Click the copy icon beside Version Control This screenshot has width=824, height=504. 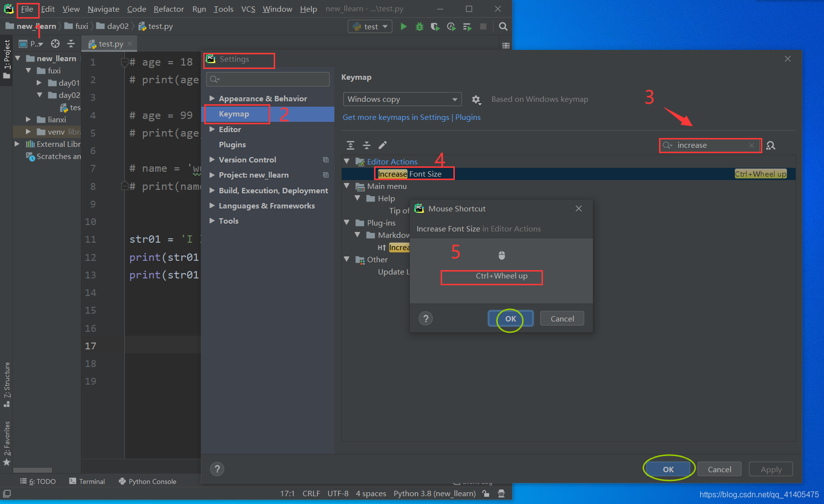point(326,160)
